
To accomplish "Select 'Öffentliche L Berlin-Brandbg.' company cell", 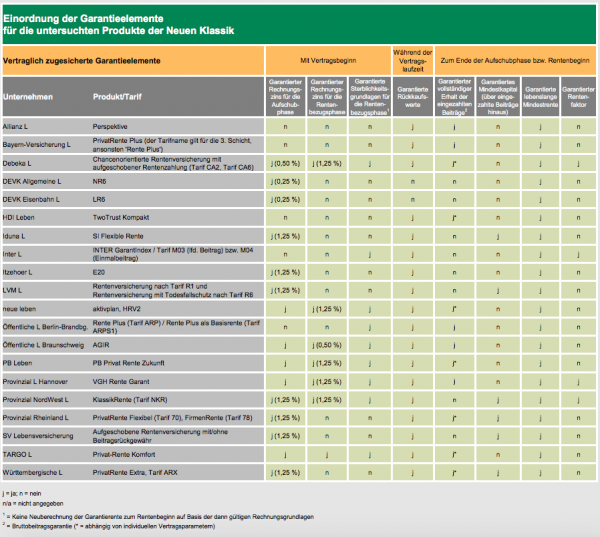I will click(46, 327).
